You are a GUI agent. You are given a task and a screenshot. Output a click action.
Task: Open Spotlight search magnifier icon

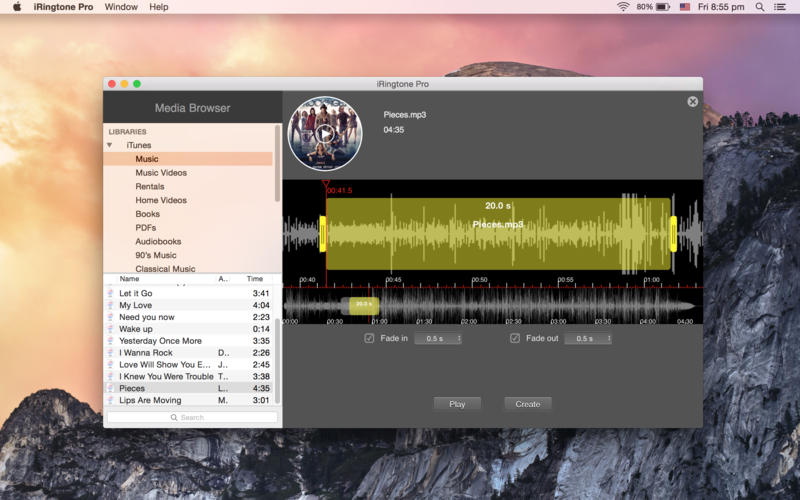760,7
